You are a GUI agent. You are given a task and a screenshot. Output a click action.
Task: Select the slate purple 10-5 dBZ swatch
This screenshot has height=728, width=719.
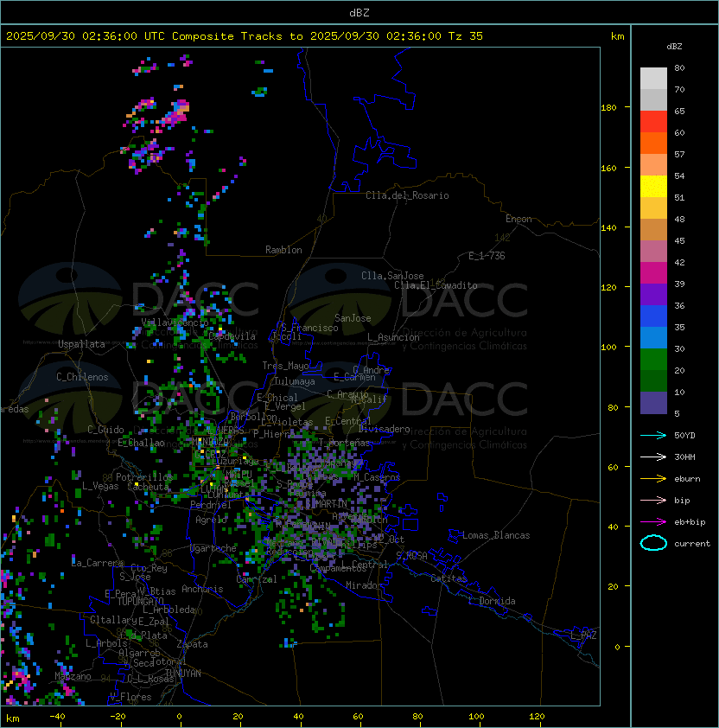point(653,403)
